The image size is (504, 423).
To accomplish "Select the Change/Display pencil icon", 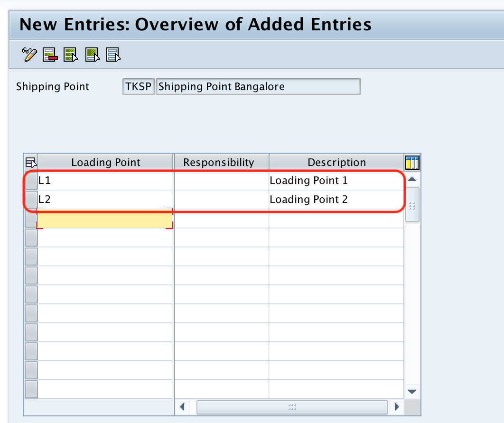I will click(28, 54).
